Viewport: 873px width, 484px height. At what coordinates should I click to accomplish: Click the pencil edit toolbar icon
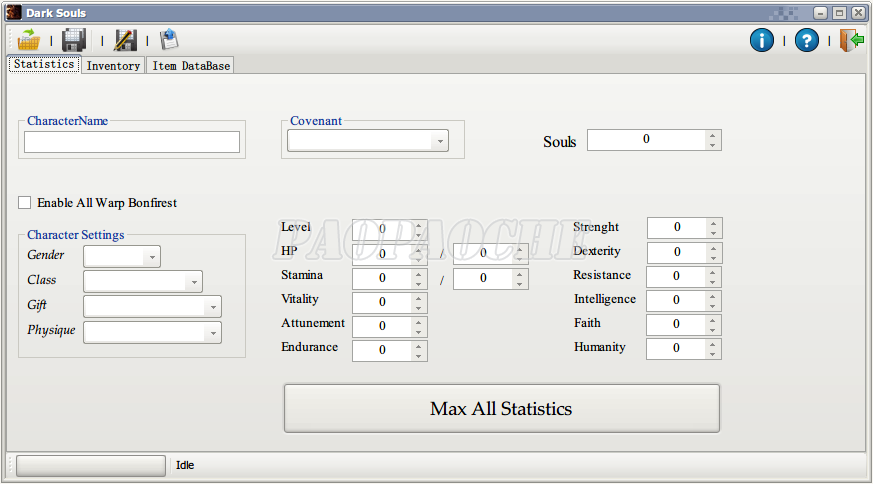[125, 40]
